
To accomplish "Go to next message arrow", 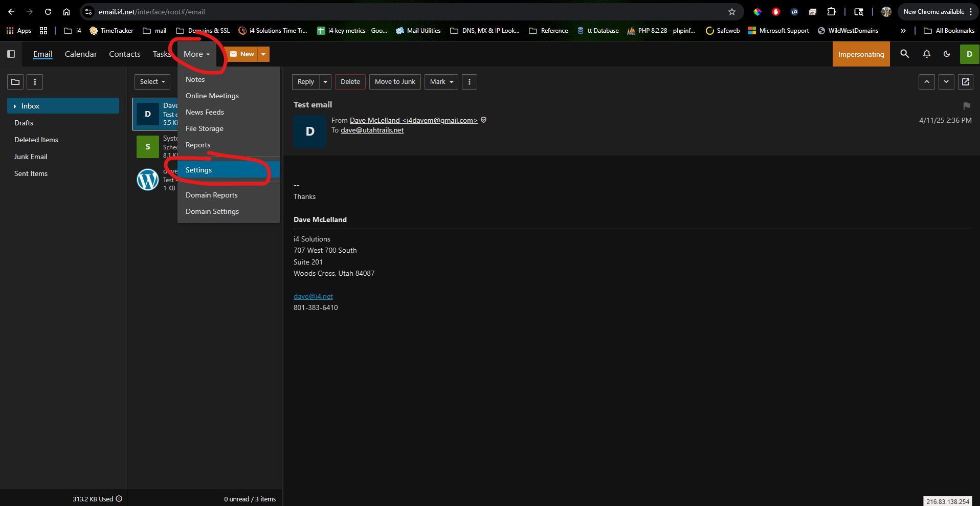I will (946, 82).
